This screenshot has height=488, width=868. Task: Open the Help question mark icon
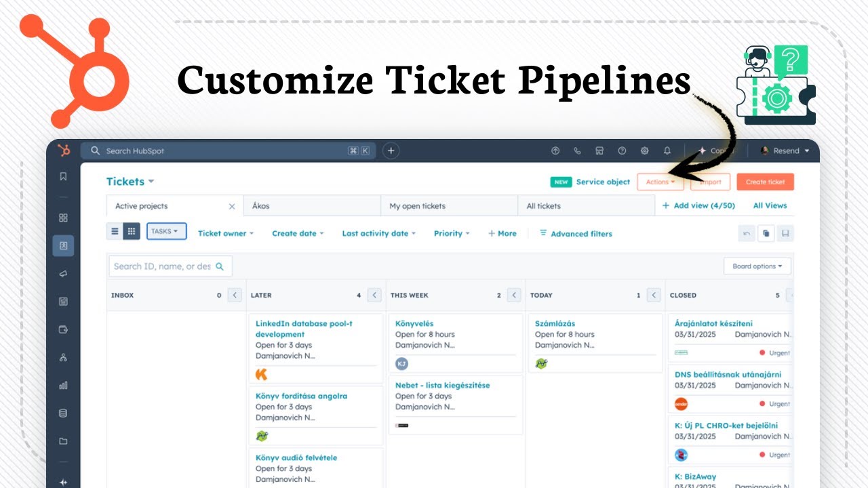click(x=622, y=150)
